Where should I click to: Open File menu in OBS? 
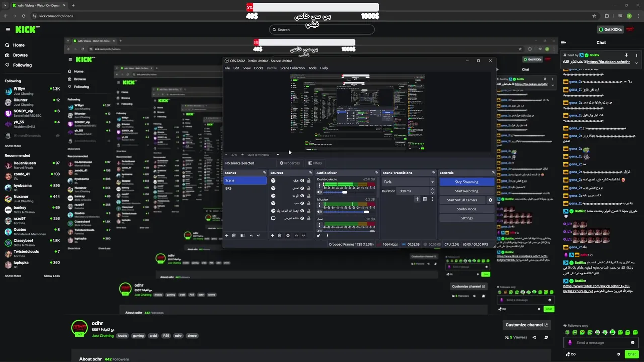coord(227,68)
